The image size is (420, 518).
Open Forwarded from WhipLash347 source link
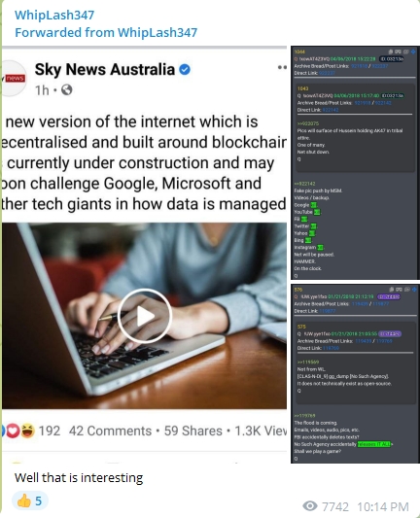pyautogui.click(x=106, y=32)
